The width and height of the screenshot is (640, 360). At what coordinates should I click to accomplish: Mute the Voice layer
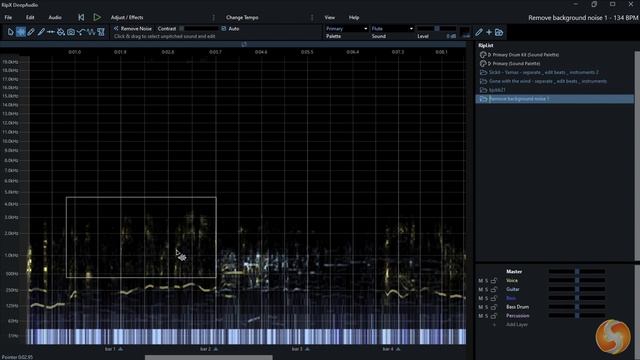[480, 281]
